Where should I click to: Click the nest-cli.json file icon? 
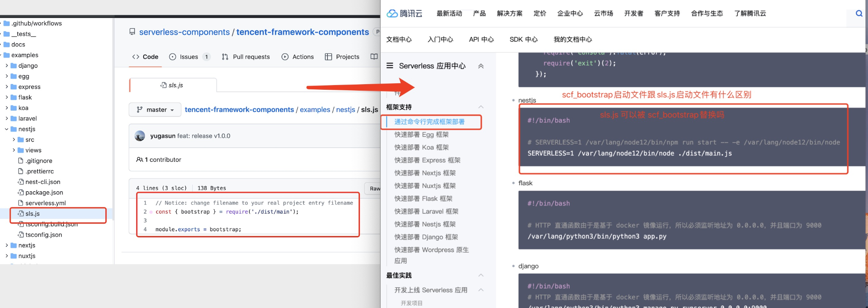20,182
